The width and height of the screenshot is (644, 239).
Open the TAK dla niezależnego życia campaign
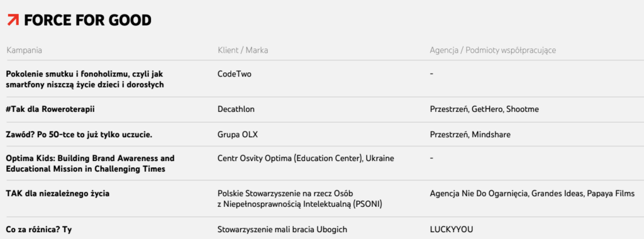pyautogui.click(x=58, y=193)
